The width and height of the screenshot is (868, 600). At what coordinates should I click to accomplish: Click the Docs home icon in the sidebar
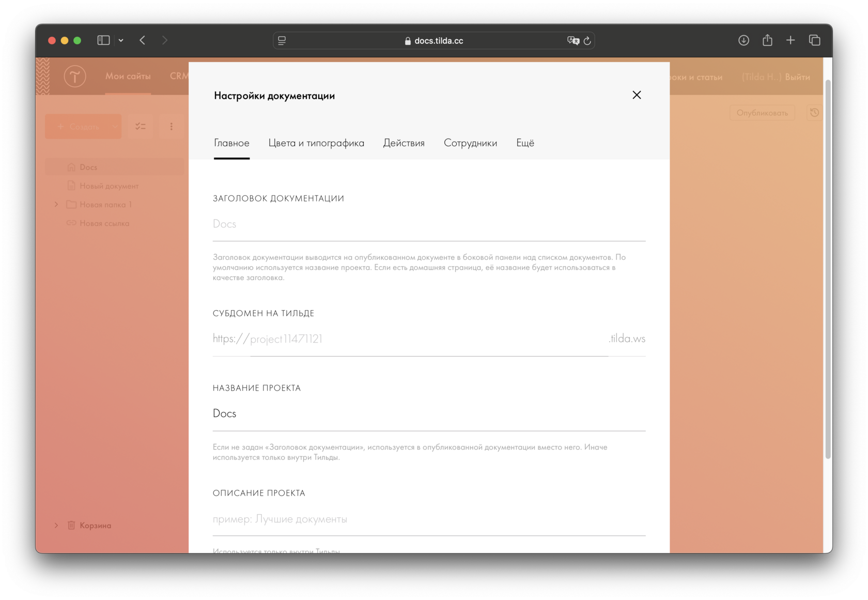(71, 167)
